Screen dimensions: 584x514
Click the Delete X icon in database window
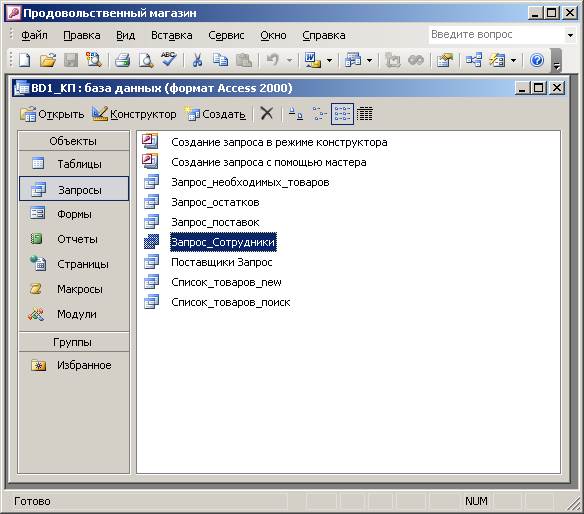pyautogui.click(x=267, y=113)
